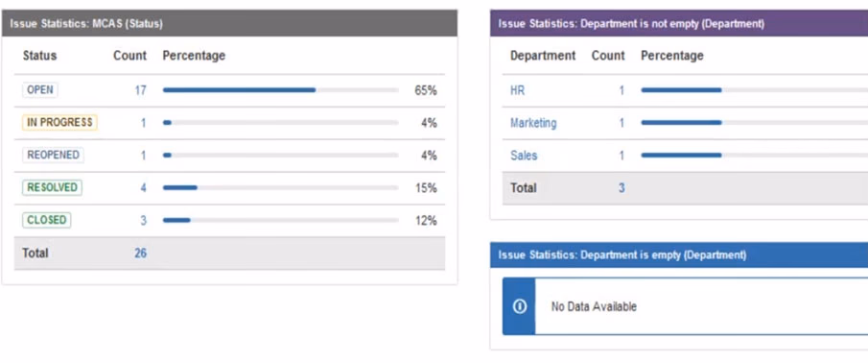Open the 3 closed issues count
The image size is (868, 363).
coord(143,221)
